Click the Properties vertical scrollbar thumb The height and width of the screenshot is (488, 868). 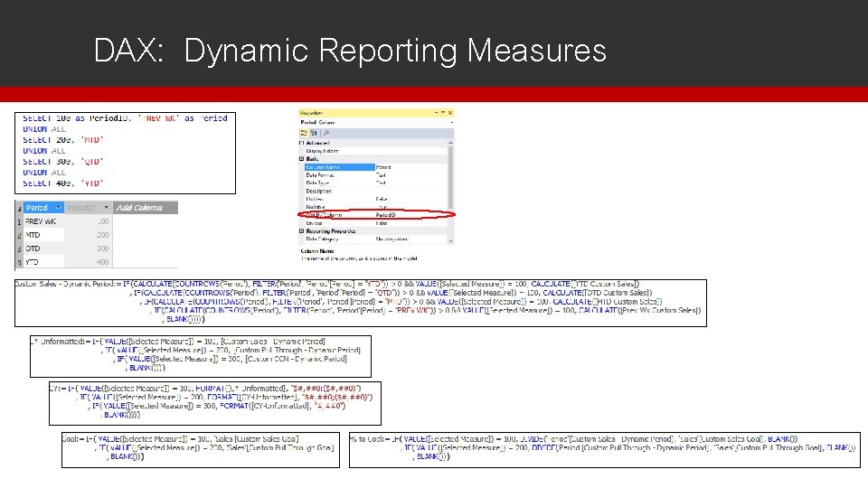[450, 177]
